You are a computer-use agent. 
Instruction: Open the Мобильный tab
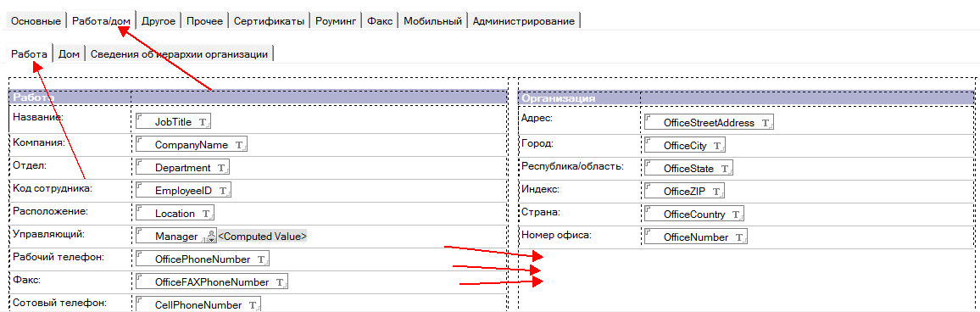tap(432, 20)
